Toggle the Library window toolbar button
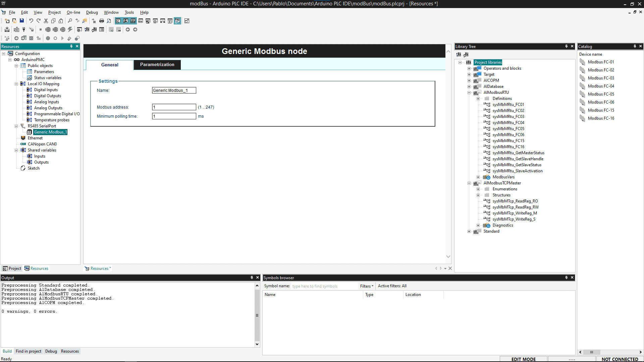 133,21
